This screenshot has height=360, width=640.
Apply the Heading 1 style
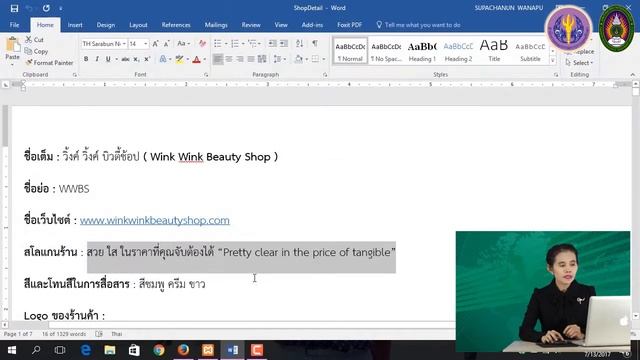point(422,51)
